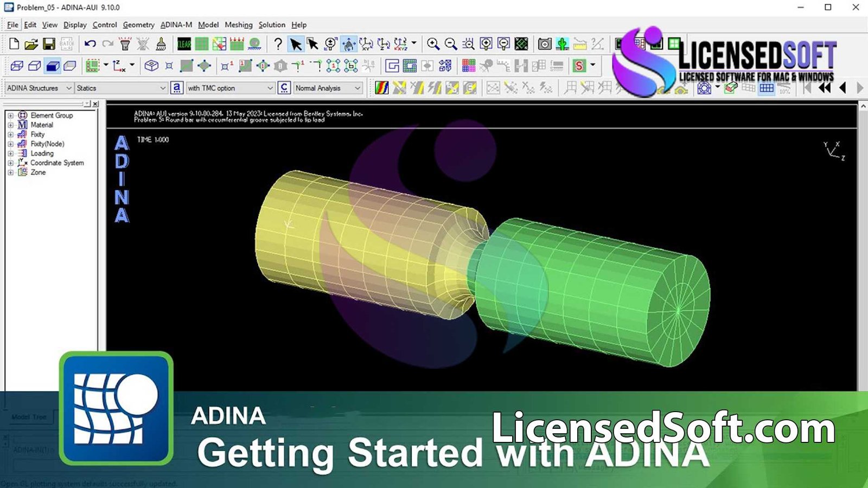The width and height of the screenshot is (868, 488).
Task: Click the green Mesh Plot icon
Action: pos(202,44)
